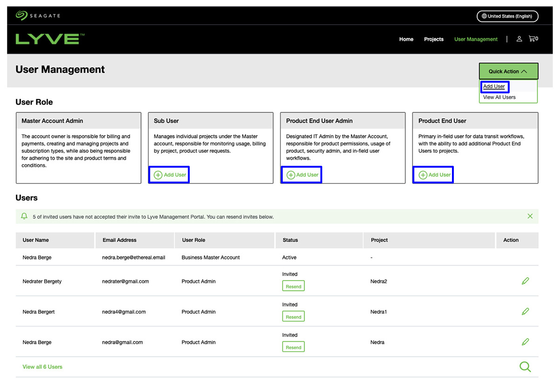Click project name Nedra1

379,312
